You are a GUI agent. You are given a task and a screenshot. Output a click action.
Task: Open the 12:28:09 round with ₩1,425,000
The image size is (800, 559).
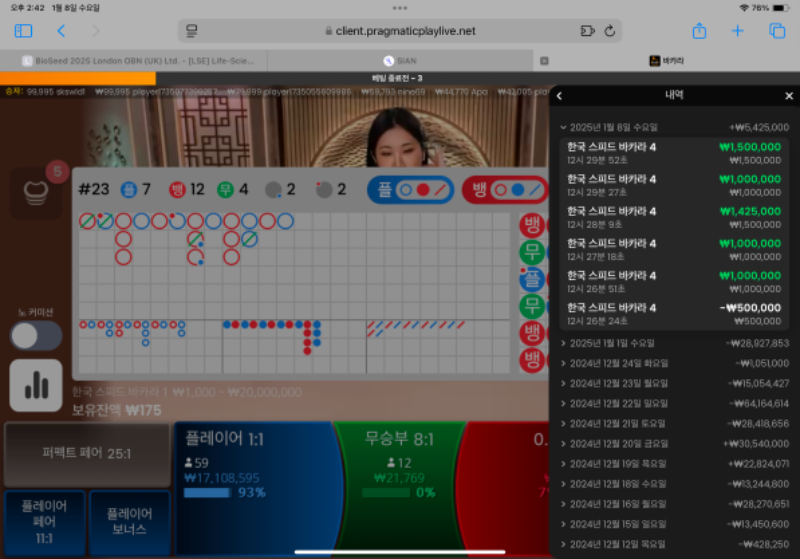tap(674, 217)
